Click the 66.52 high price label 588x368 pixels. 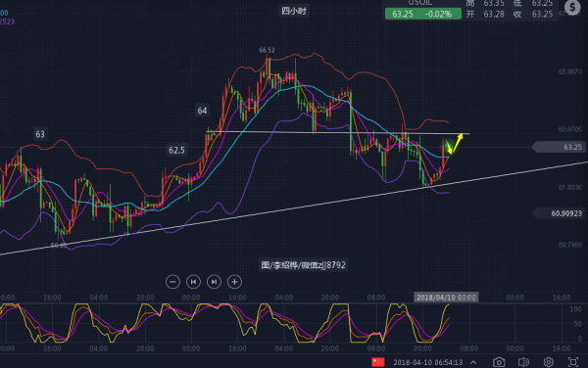point(267,50)
